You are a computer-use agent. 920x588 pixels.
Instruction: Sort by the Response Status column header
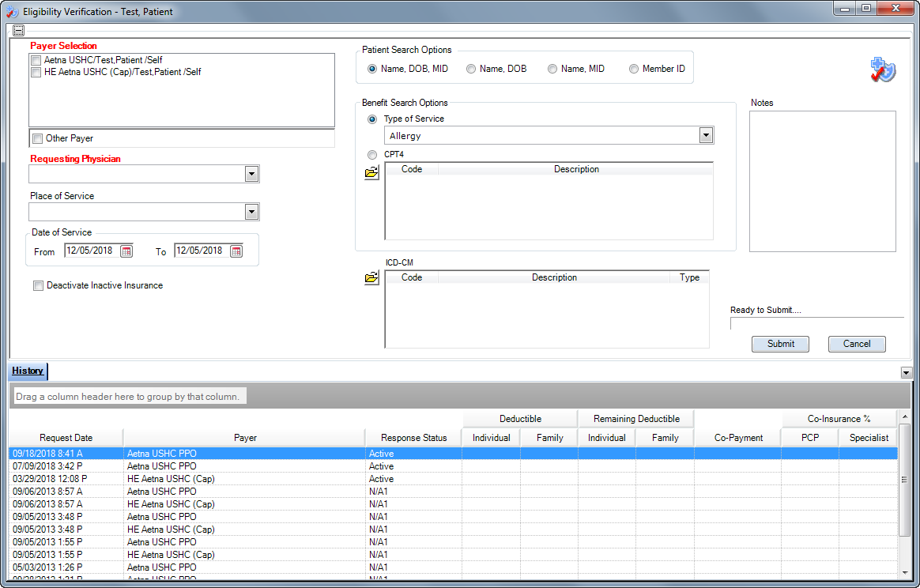point(413,438)
